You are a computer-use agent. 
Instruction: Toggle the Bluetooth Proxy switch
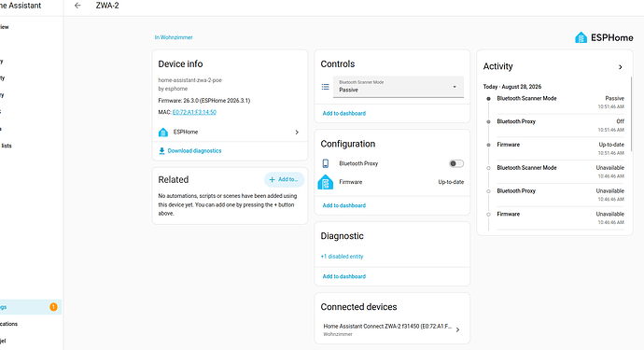pos(456,163)
